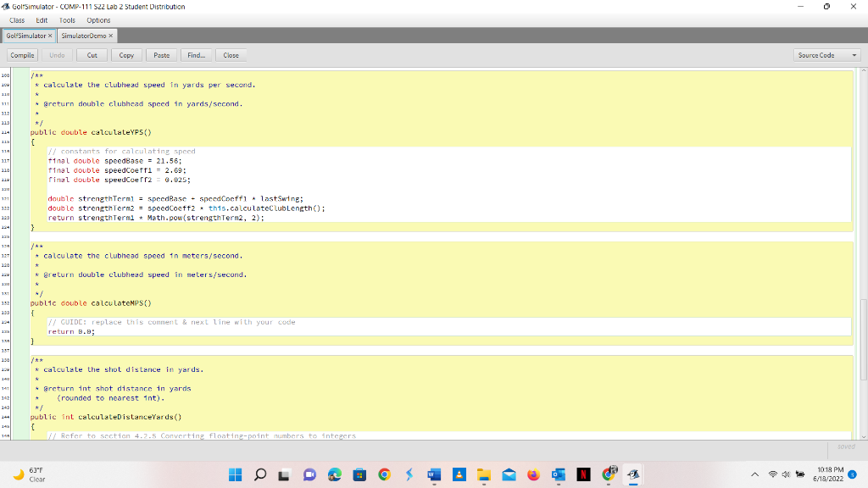Image resolution: width=868 pixels, height=488 pixels.
Task: Open Outlook from the taskbar
Action: (558, 474)
